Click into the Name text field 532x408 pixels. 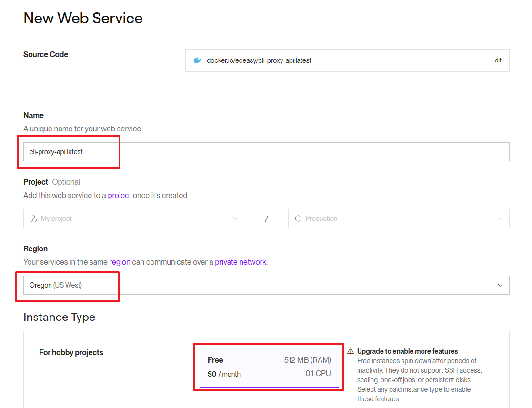tap(266, 152)
